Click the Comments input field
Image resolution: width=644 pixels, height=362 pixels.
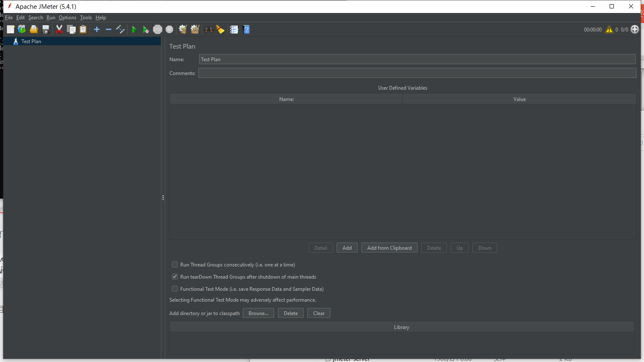tap(417, 73)
